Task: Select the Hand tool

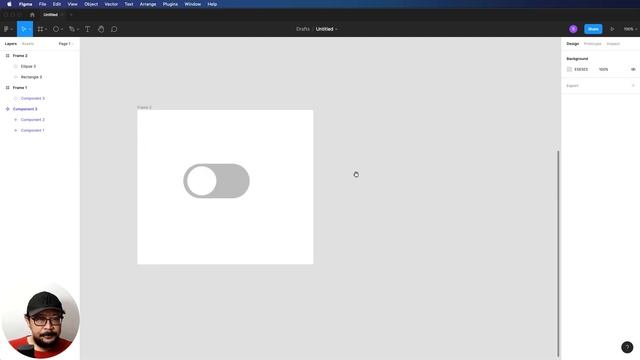Action: click(x=101, y=29)
